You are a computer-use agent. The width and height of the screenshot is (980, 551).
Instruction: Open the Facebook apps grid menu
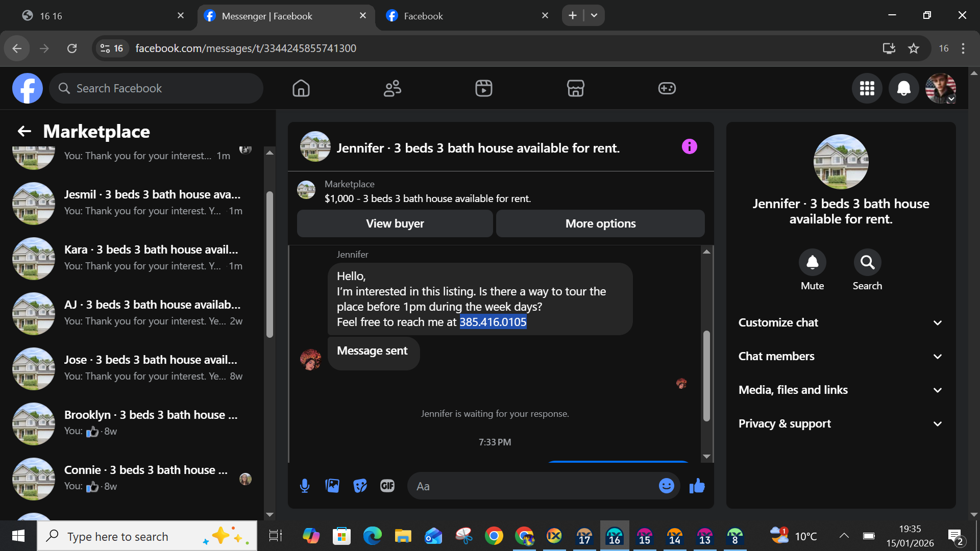pyautogui.click(x=867, y=88)
